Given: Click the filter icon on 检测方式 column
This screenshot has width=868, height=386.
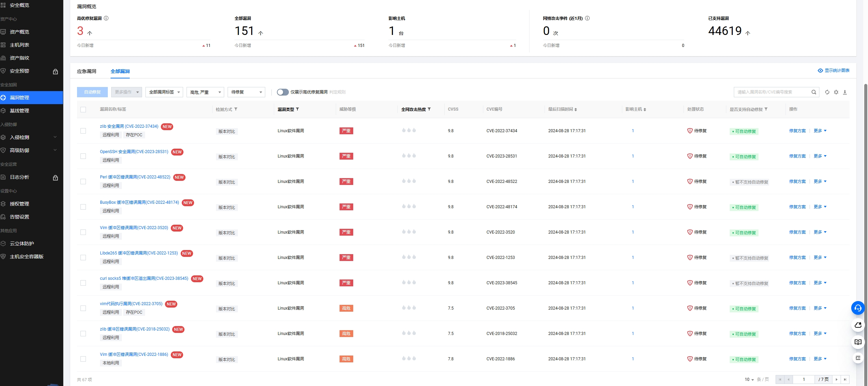Looking at the screenshot, I should 236,109.
